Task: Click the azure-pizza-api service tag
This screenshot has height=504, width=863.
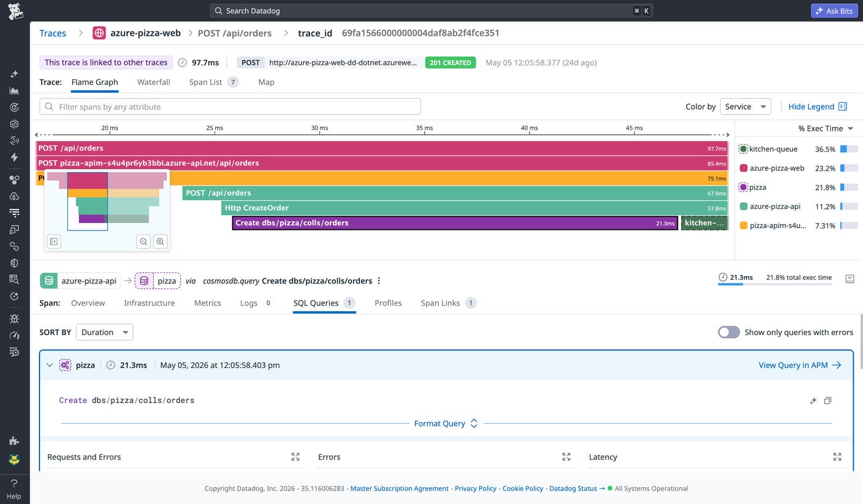Action: coord(80,281)
